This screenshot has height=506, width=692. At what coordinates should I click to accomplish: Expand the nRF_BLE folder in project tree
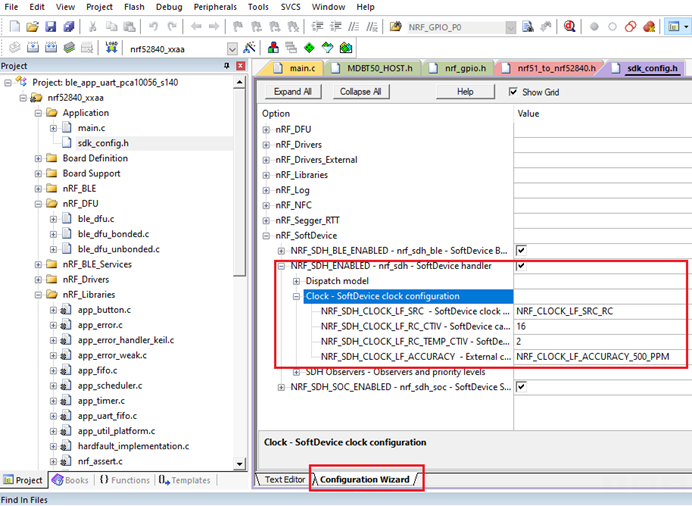(37, 188)
